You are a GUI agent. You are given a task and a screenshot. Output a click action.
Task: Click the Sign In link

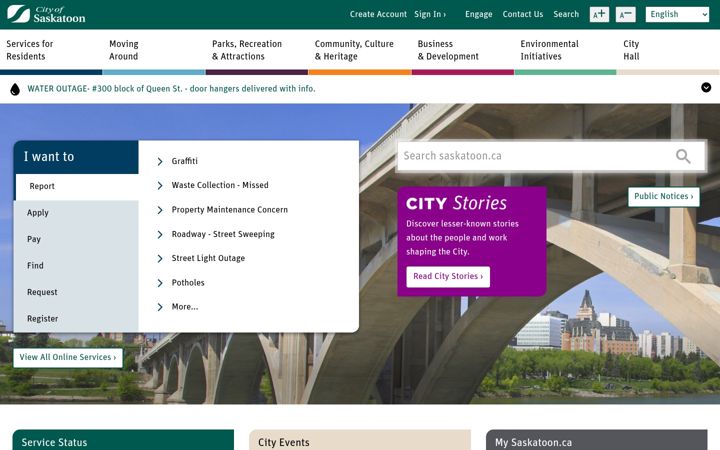tap(430, 14)
